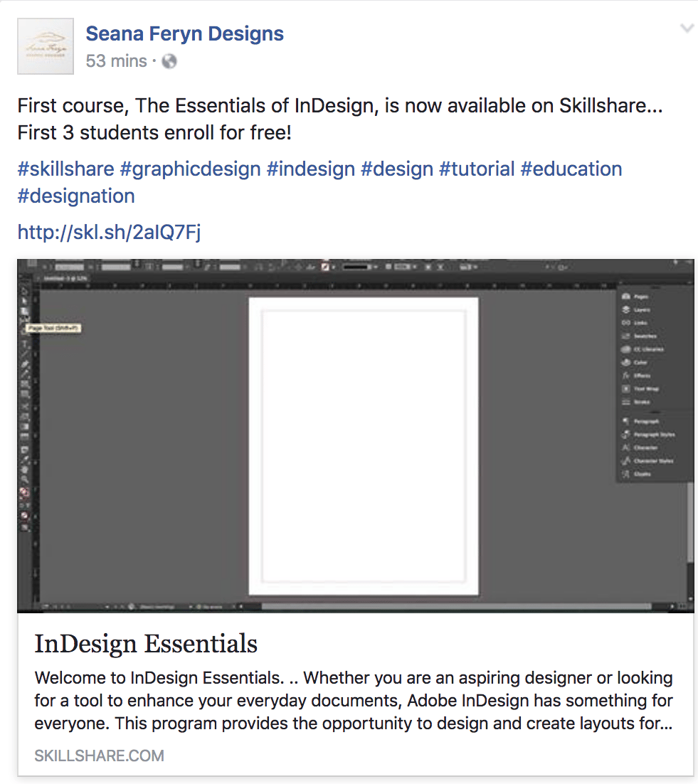The image size is (698, 784).
Task: Open the #education hashtag
Action: click(571, 169)
